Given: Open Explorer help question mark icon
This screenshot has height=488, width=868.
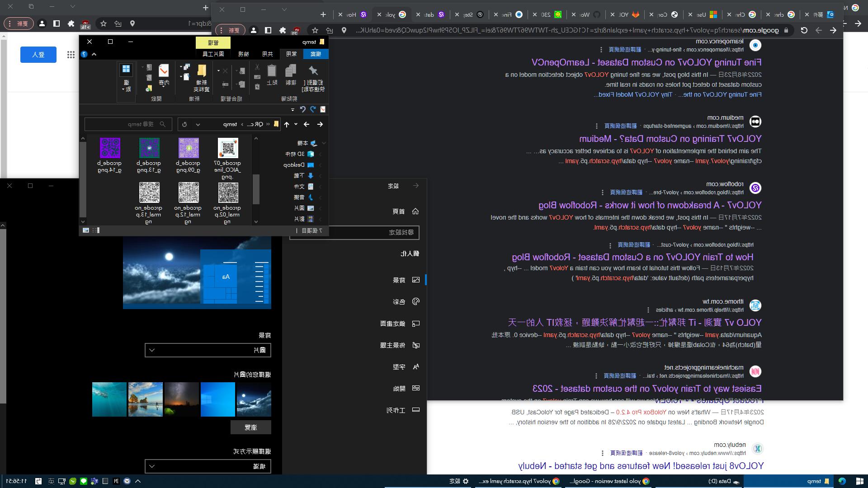Looking at the screenshot, I should (x=84, y=54).
